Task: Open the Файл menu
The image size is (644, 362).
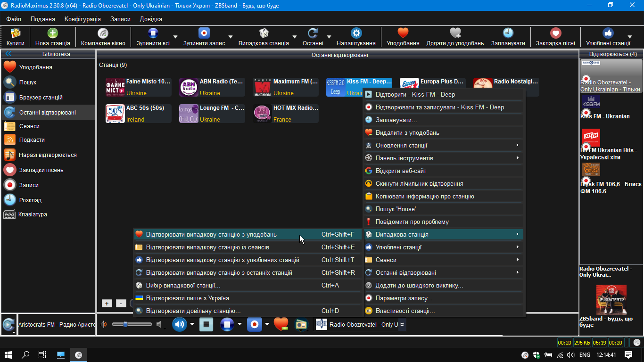Action: pos(14,19)
